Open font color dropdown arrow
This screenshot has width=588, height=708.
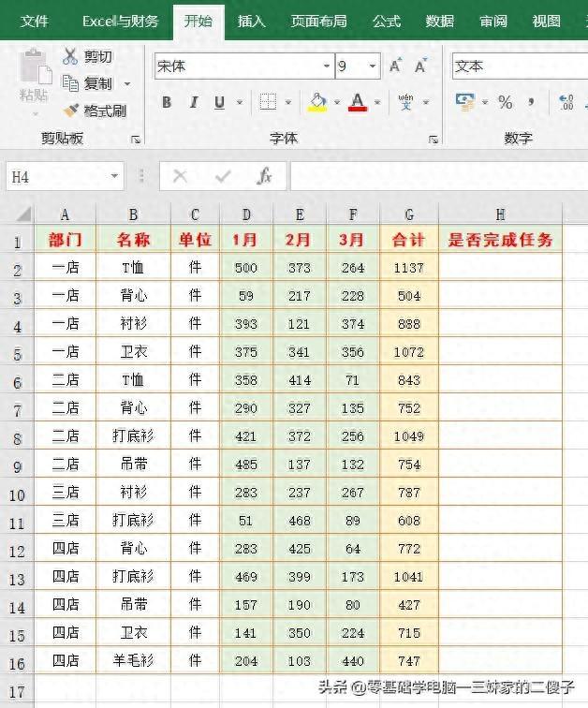pyautogui.click(x=377, y=102)
